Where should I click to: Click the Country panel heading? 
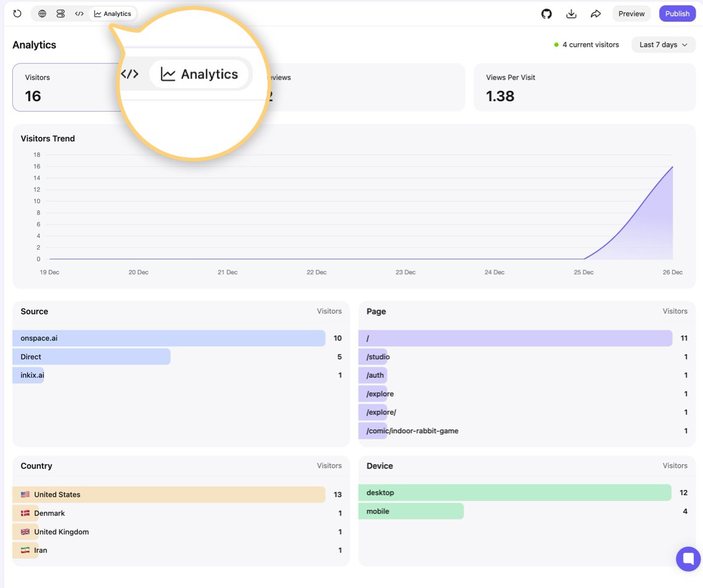[36, 465]
